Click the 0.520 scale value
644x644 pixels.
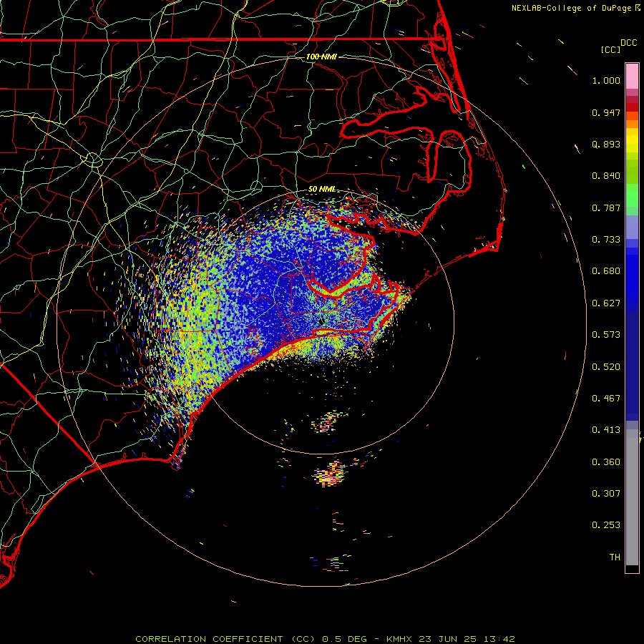click(606, 367)
